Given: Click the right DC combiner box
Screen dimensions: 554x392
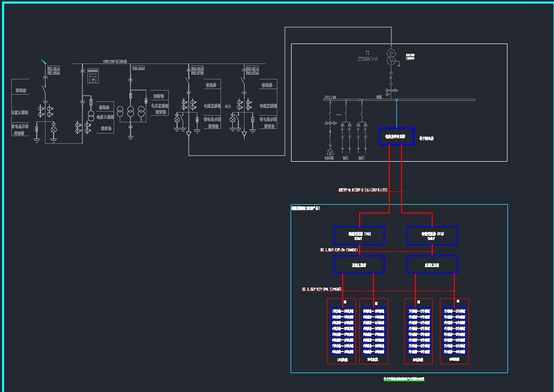Looking at the screenshot, I should 432,265.
